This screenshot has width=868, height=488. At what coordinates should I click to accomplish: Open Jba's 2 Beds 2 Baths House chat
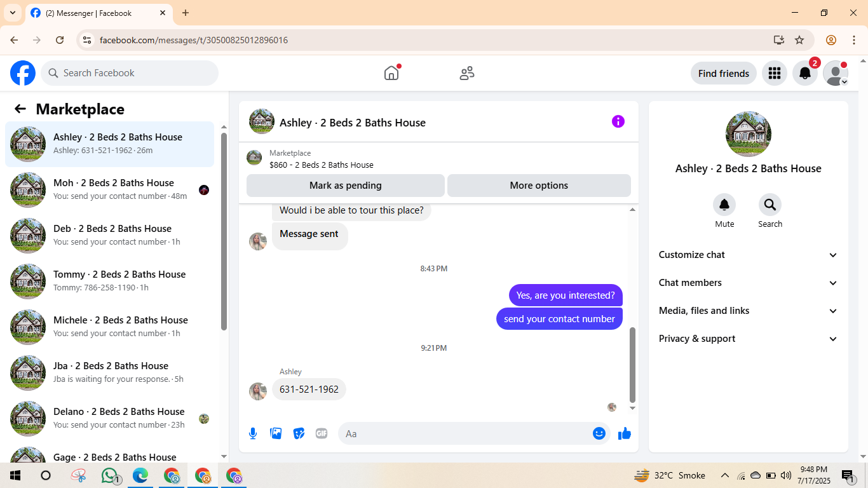pos(109,373)
